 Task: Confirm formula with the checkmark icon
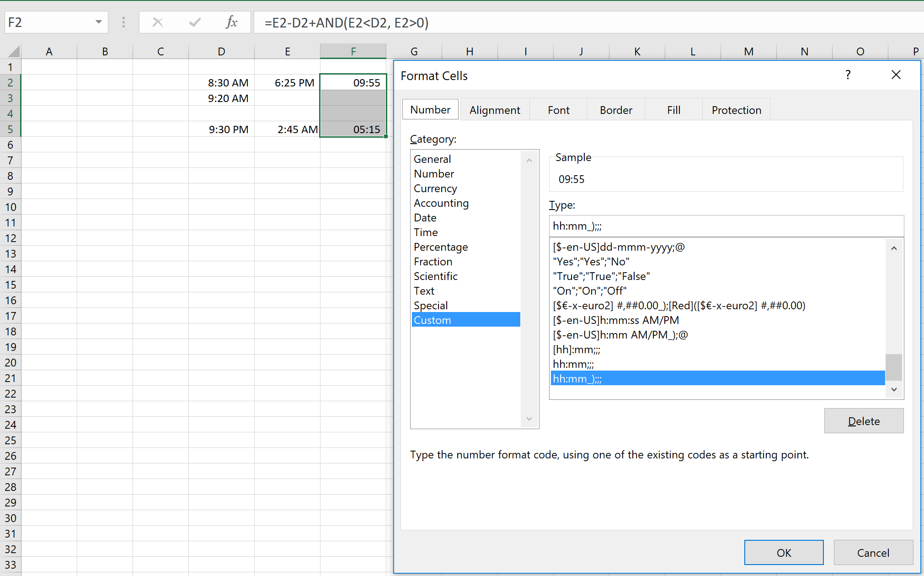coord(195,22)
